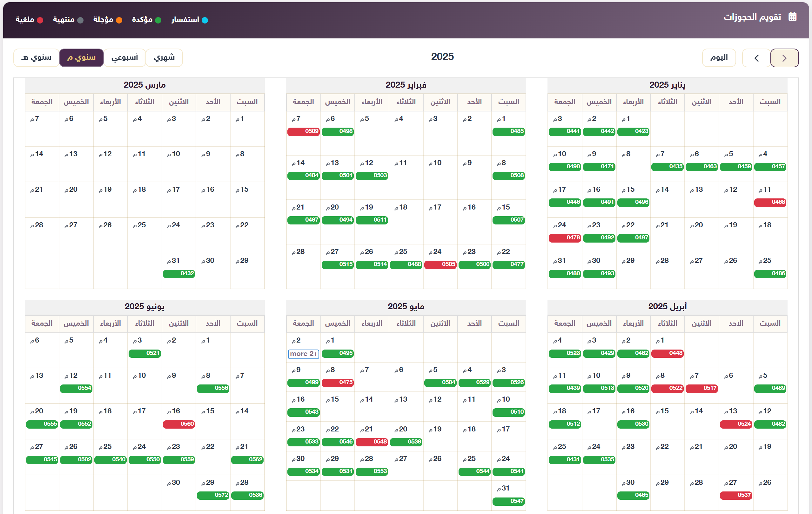The height and width of the screenshot is (514, 812).
Task: Select booking 0515 on February 27
Action: point(338,264)
